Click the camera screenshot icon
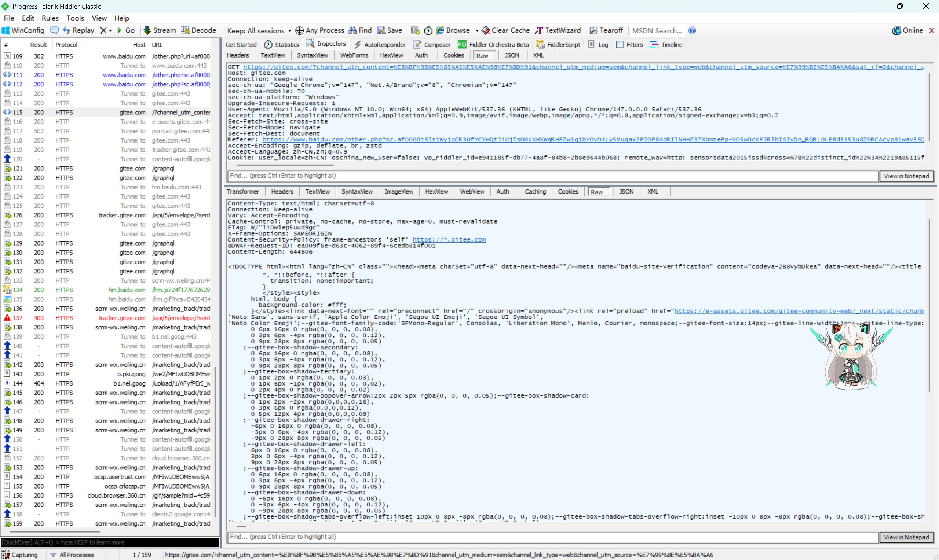The height and width of the screenshot is (560, 939). [415, 30]
